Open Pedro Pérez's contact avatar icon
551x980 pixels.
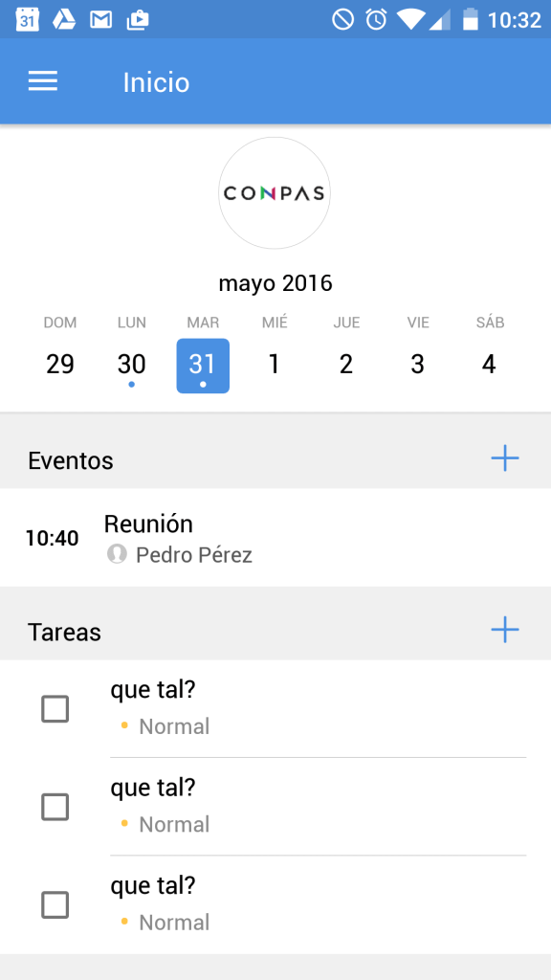pos(117,555)
